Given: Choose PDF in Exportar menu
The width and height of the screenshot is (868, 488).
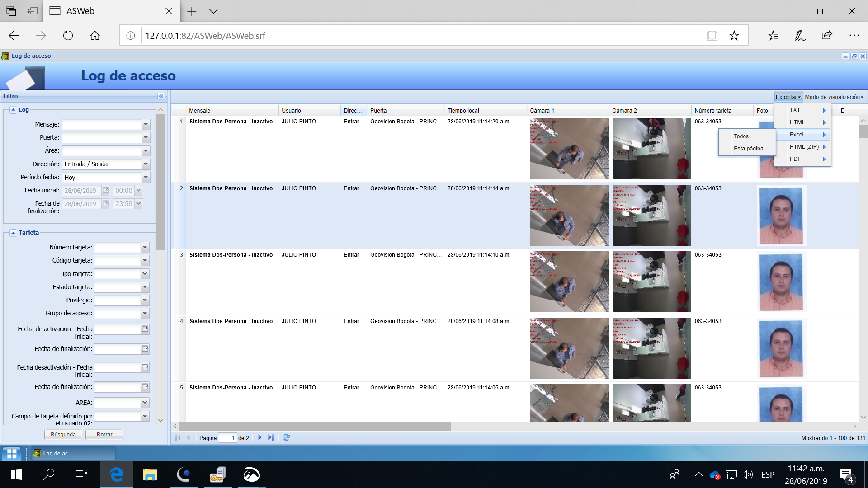Looking at the screenshot, I should click(x=795, y=159).
